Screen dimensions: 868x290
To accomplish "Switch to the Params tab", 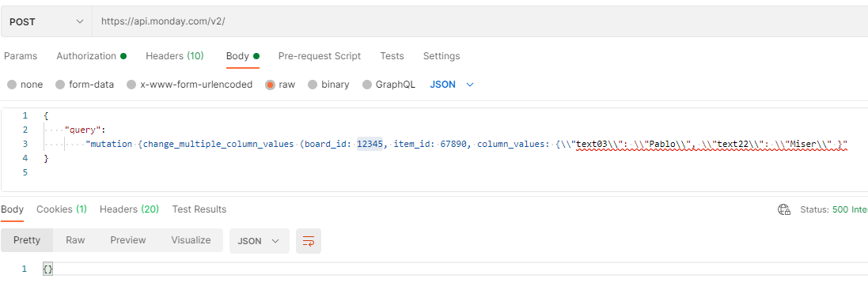I will click(21, 56).
